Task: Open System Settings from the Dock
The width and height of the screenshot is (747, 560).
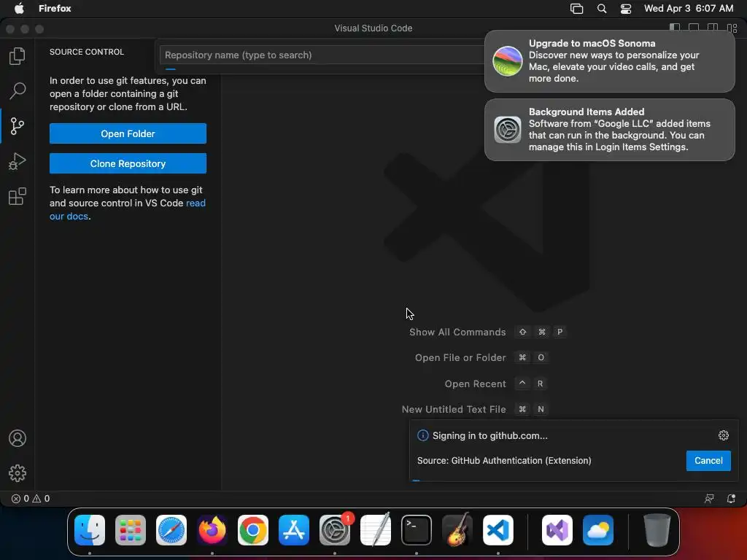Action: [334, 530]
